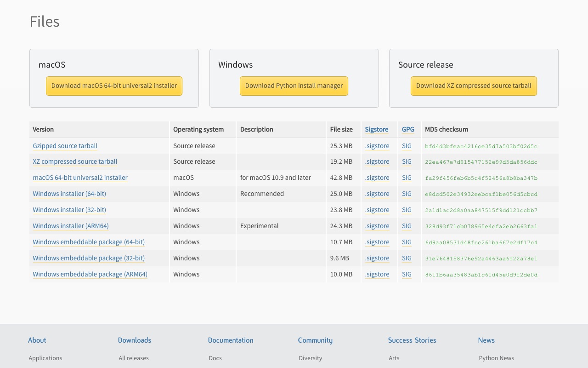588x368 pixels.
Task: Open .sigstore for Windows embeddable package (64-bit)
Action: click(377, 242)
